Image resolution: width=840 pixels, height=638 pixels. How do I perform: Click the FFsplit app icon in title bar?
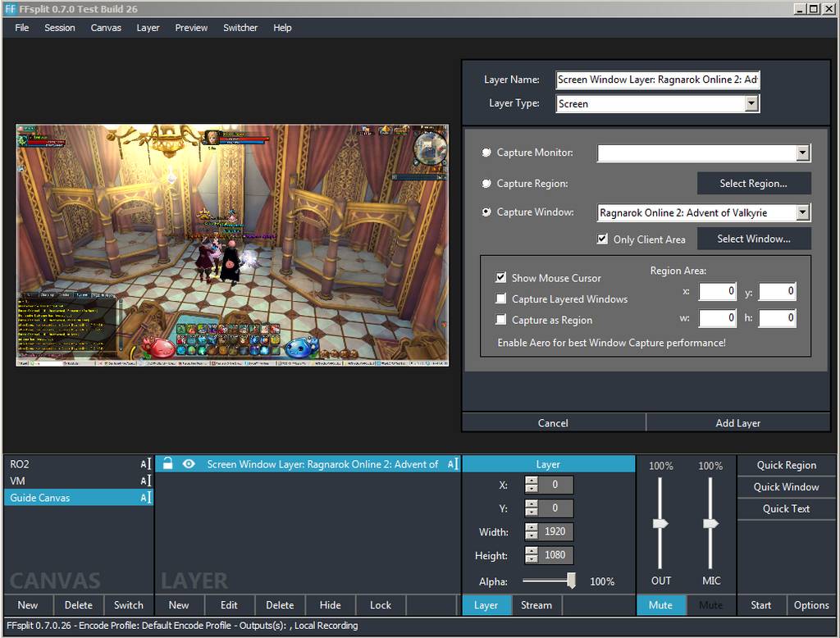click(x=10, y=8)
